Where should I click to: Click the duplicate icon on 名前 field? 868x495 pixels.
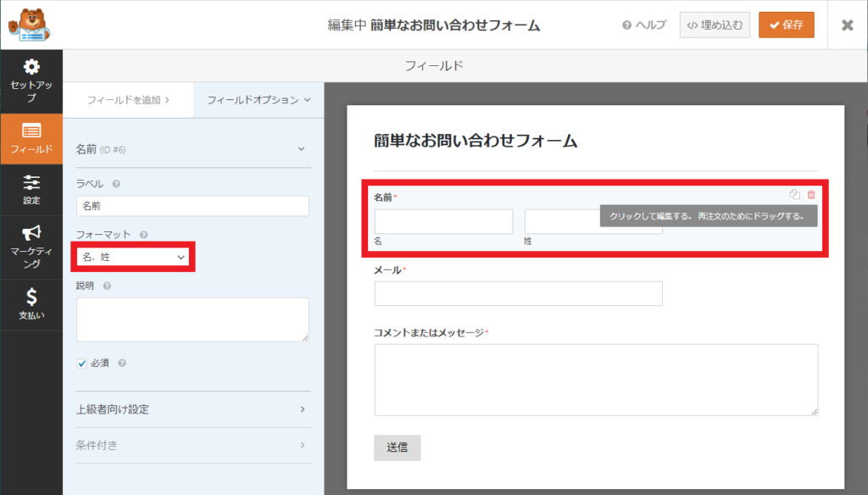[794, 194]
